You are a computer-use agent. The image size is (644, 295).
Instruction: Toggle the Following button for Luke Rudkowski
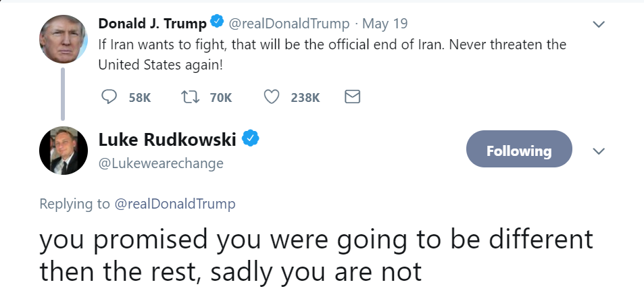(x=519, y=150)
